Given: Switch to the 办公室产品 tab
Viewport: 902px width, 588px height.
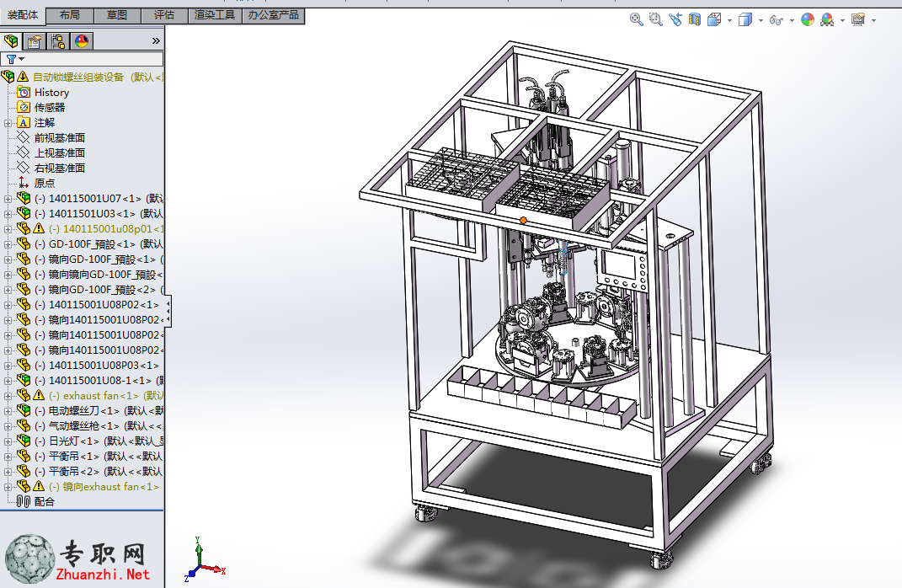Looking at the screenshot, I should coord(273,15).
